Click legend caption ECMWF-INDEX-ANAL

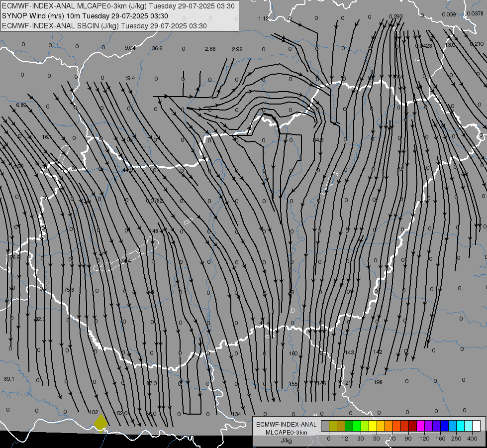pyautogui.click(x=287, y=425)
